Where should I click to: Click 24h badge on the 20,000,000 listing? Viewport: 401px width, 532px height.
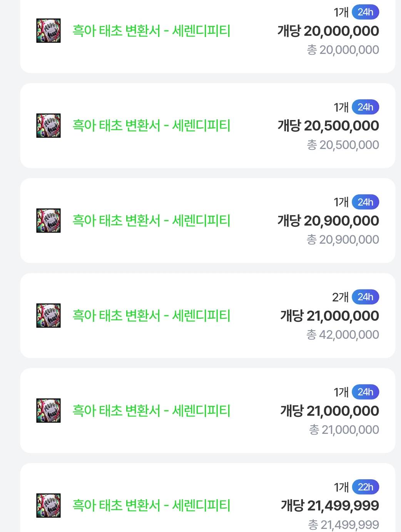(365, 12)
